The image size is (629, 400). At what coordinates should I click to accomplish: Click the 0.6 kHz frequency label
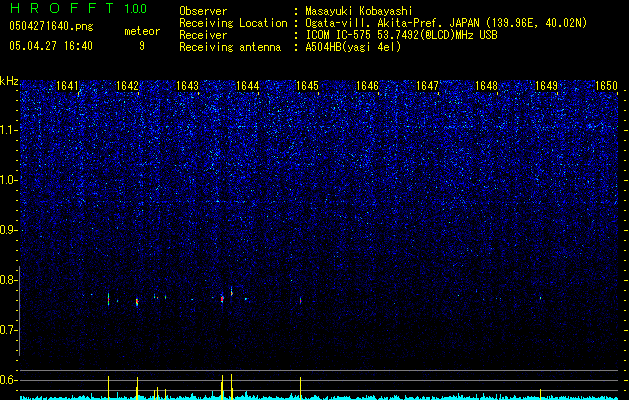[x=8, y=380]
